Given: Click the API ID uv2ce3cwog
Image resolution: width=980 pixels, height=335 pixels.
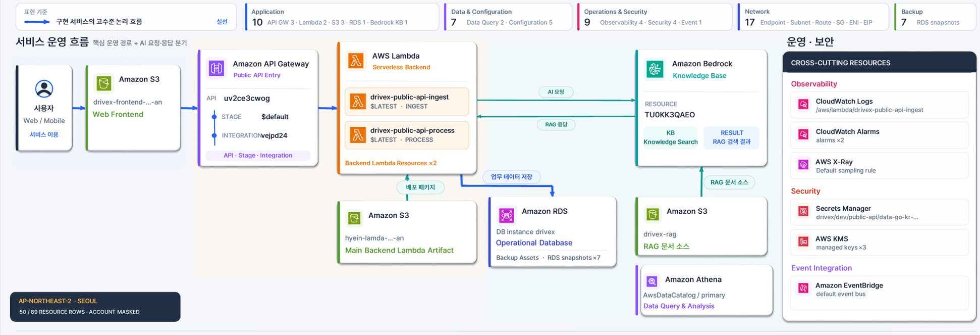Looking at the screenshot, I should [247, 98].
